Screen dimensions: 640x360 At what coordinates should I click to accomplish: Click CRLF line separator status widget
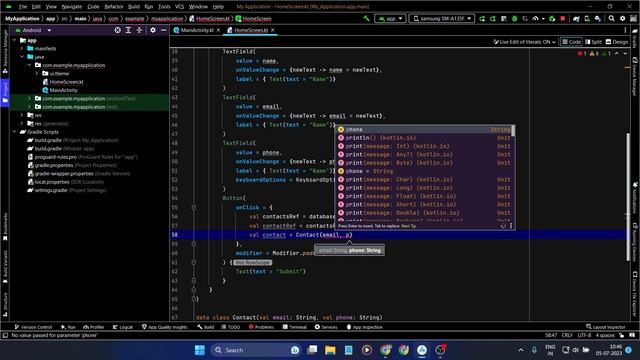pos(567,335)
